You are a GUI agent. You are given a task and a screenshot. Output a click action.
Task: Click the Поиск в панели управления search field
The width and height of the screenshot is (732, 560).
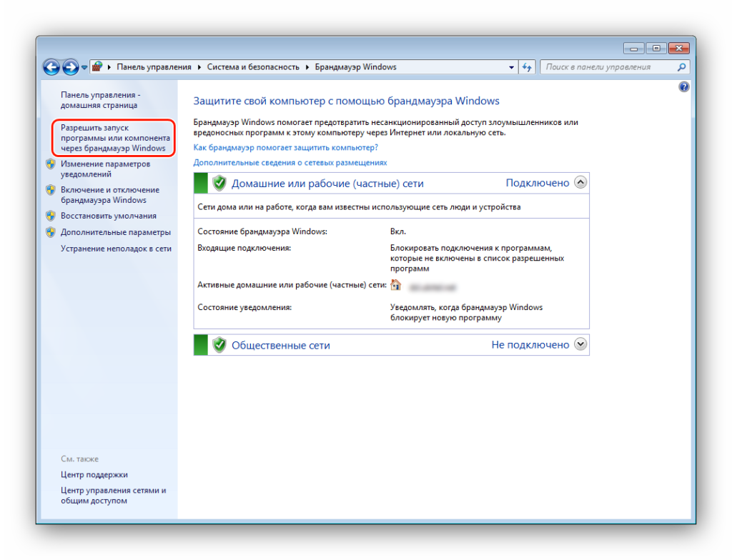click(608, 67)
